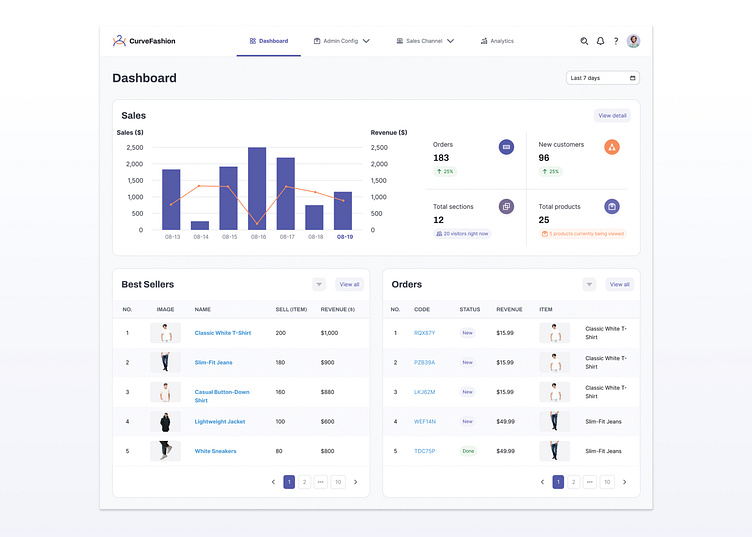Click the Classic White T-Shirt best seller thumbnail
The height and width of the screenshot is (537, 752).
tap(165, 333)
